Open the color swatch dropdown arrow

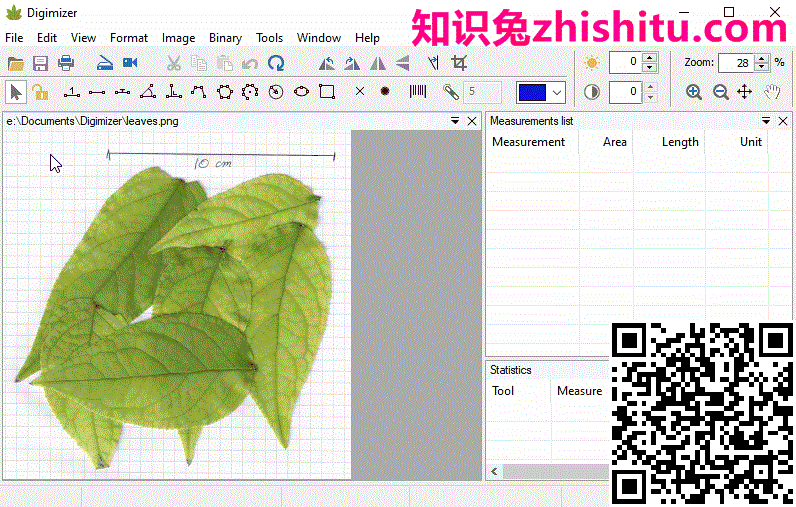pyautogui.click(x=557, y=93)
